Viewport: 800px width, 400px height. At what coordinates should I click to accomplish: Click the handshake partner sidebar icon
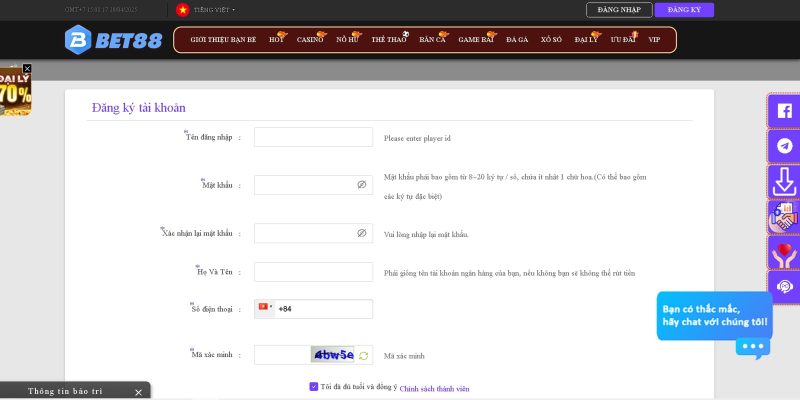784,217
